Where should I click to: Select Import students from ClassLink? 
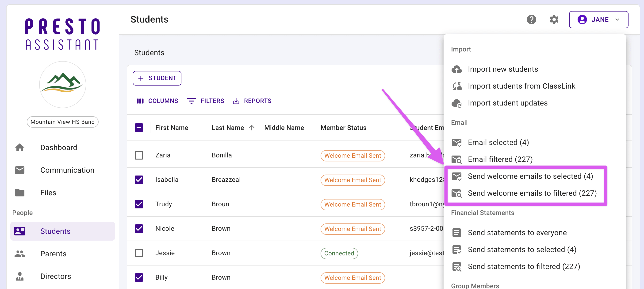(535, 86)
